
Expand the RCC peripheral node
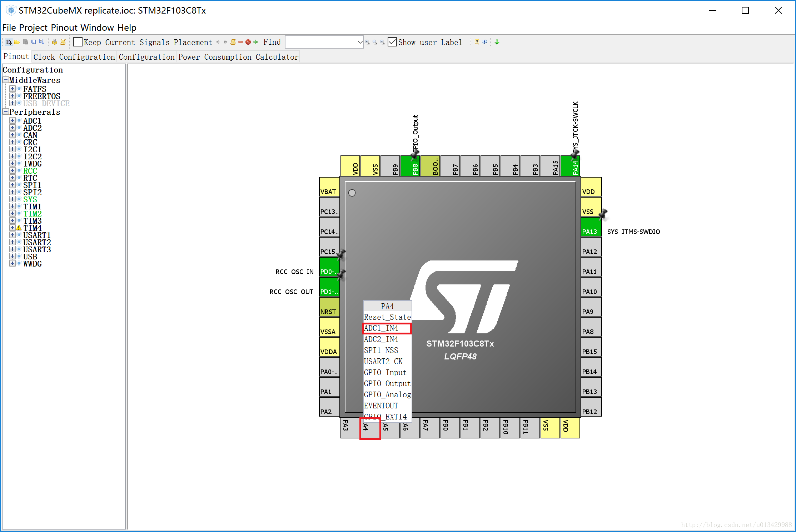(x=13, y=170)
